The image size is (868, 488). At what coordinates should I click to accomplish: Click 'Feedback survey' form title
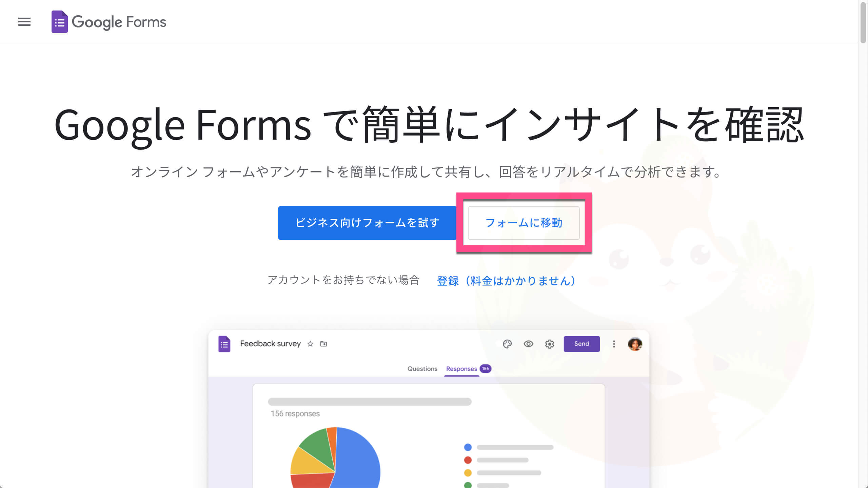270,344
